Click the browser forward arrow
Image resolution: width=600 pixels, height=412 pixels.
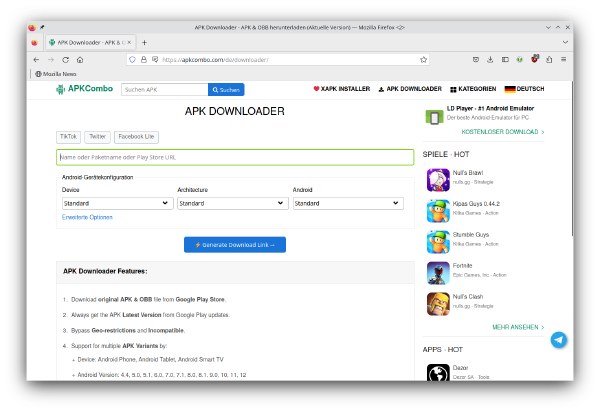point(51,60)
